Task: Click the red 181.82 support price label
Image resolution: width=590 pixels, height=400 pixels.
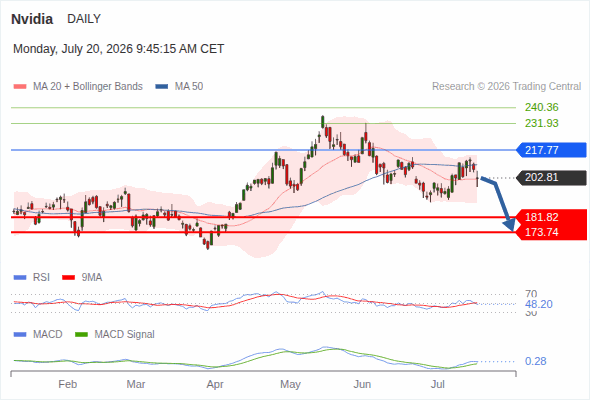Action: (x=542, y=217)
